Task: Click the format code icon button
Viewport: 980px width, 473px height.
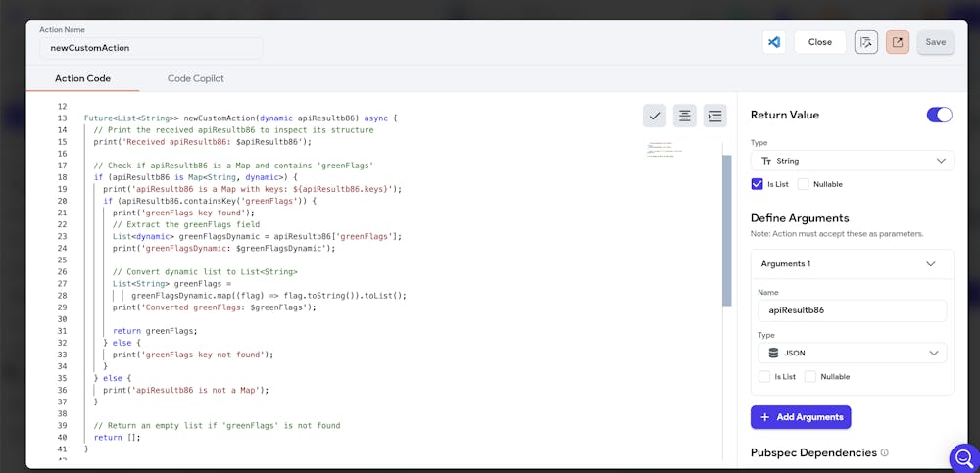Action: point(866,42)
